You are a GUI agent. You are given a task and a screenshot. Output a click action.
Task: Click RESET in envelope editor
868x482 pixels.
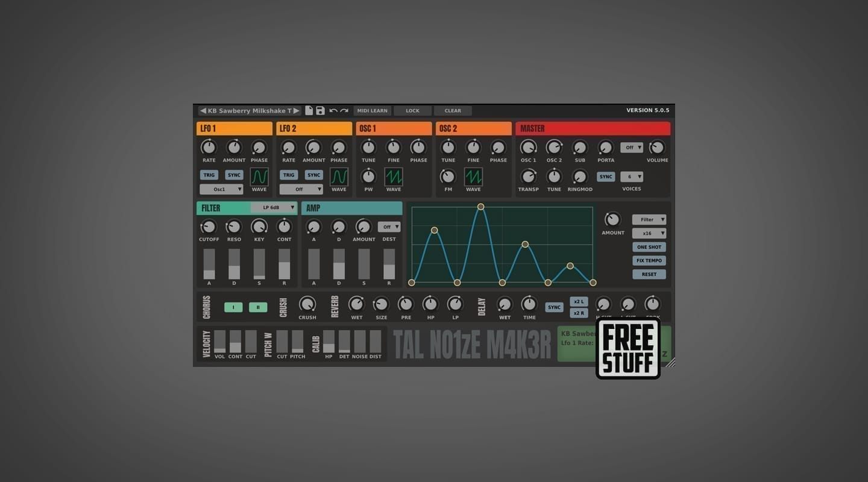[649, 274]
